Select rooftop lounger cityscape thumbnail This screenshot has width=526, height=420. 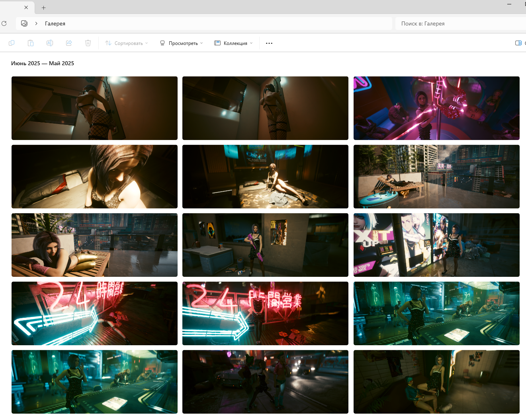pos(436,177)
